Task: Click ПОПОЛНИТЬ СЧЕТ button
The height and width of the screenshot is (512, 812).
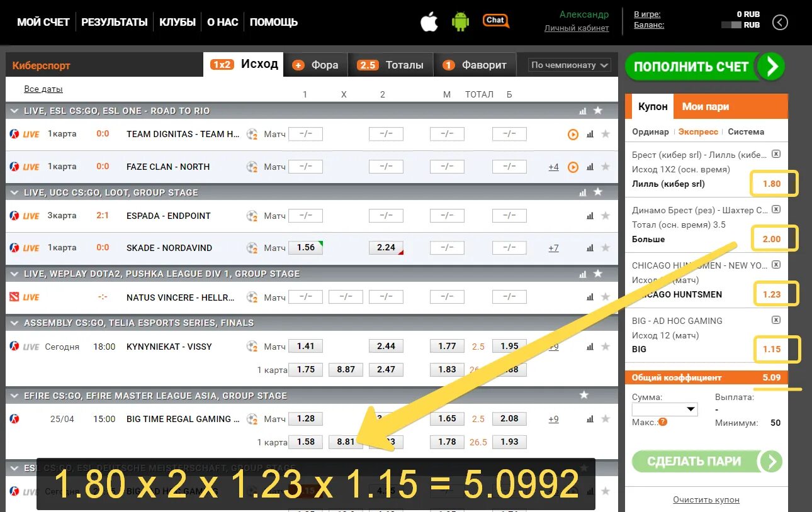Action: click(705, 67)
